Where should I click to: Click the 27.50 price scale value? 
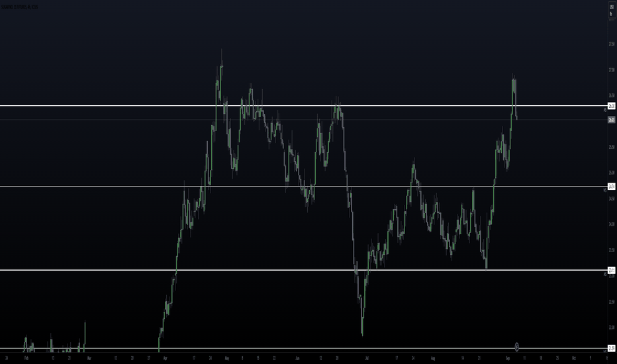[612, 44]
